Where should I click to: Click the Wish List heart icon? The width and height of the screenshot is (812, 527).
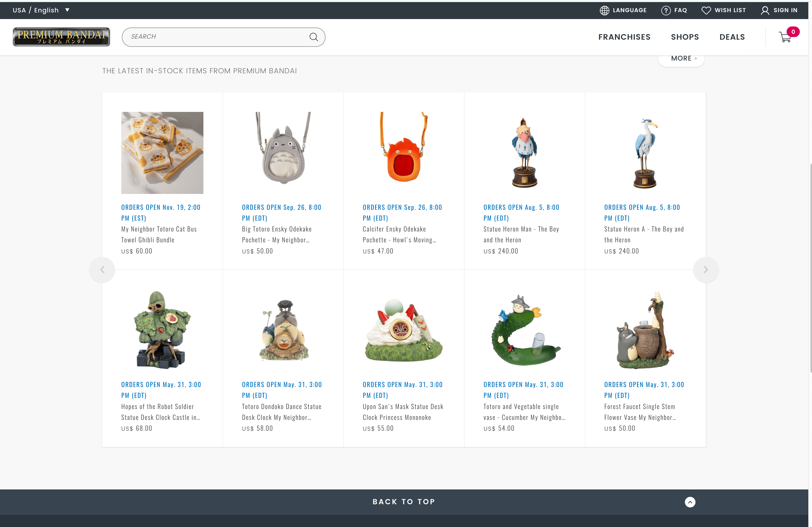(706, 11)
